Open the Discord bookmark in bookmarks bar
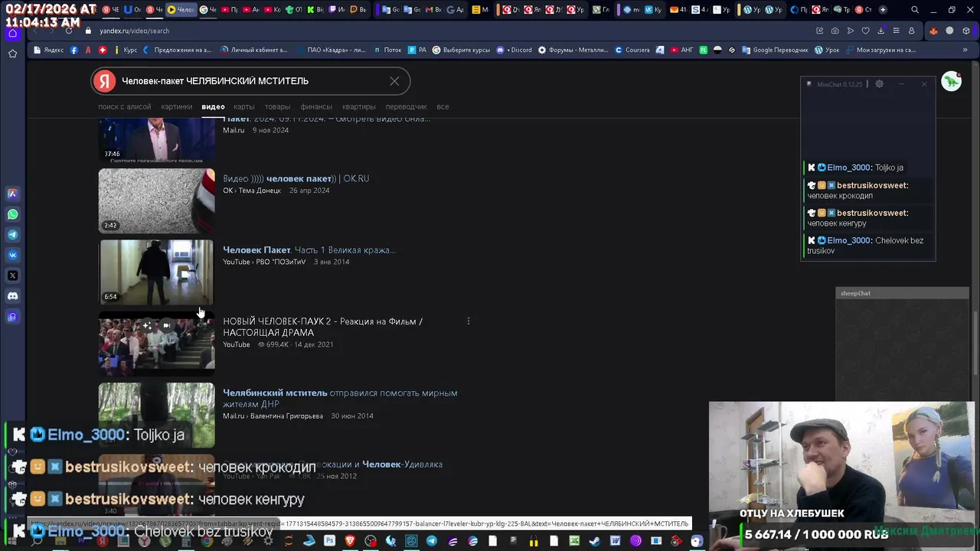The width and height of the screenshot is (980, 551). 514,50
